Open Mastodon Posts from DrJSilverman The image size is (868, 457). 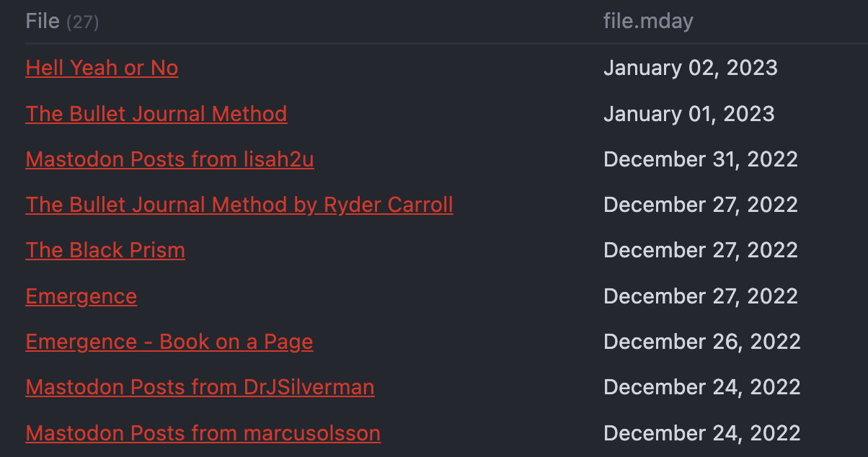pos(200,387)
